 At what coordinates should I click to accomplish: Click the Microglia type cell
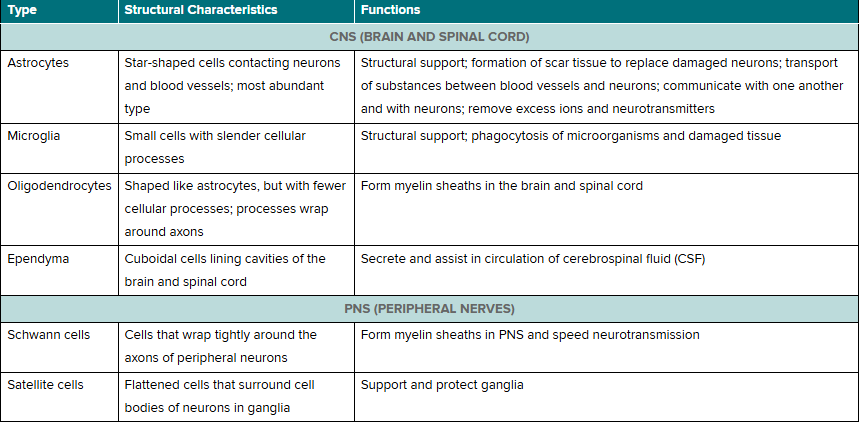tap(59, 148)
